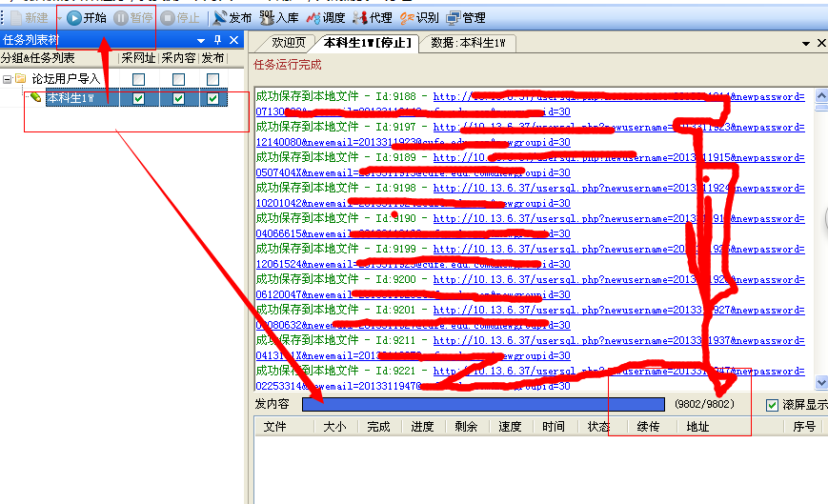
Task: Start the task with 开始 button
Action: point(87,18)
